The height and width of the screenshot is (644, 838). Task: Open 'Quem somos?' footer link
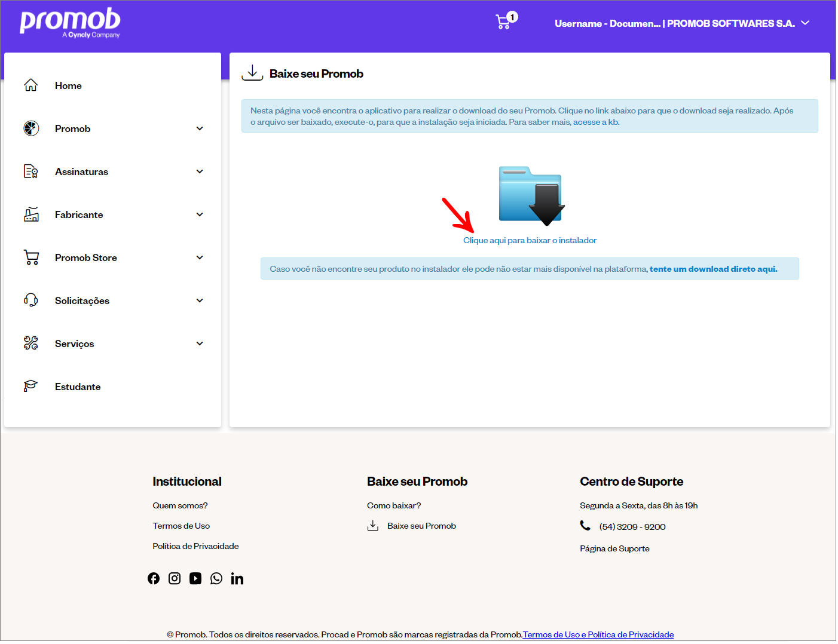point(180,505)
